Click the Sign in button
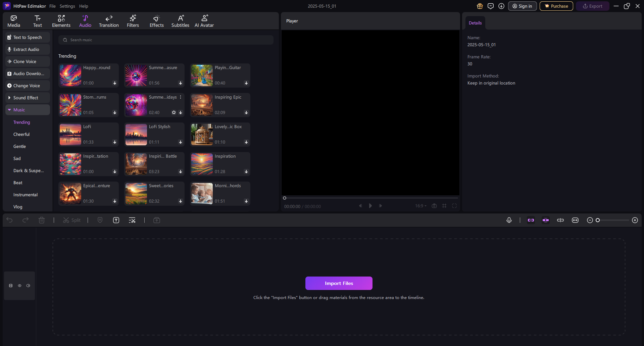644x346 pixels. [523, 6]
